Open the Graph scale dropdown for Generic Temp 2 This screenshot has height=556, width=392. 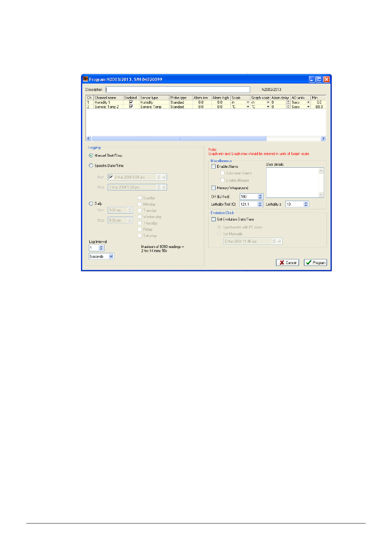[268, 107]
